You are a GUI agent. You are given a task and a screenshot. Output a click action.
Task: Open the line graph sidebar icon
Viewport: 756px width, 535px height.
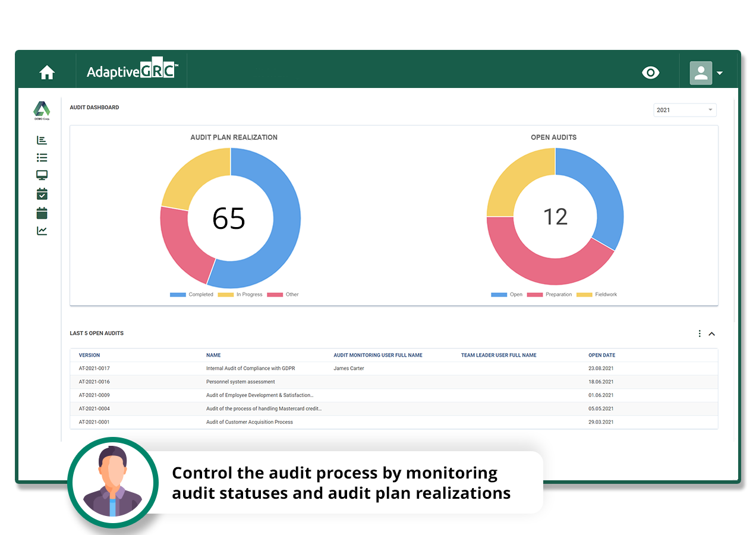tap(42, 231)
